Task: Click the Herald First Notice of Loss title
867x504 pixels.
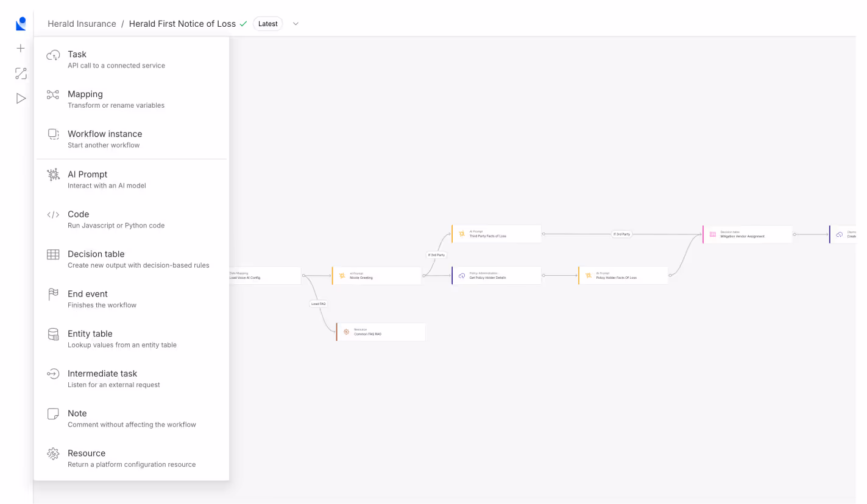Action: [x=182, y=23]
